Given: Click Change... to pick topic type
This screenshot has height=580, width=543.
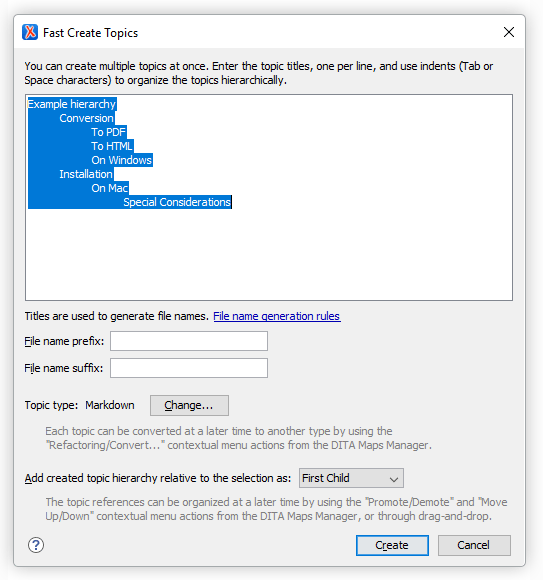Looking at the screenshot, I should [189, 405].
